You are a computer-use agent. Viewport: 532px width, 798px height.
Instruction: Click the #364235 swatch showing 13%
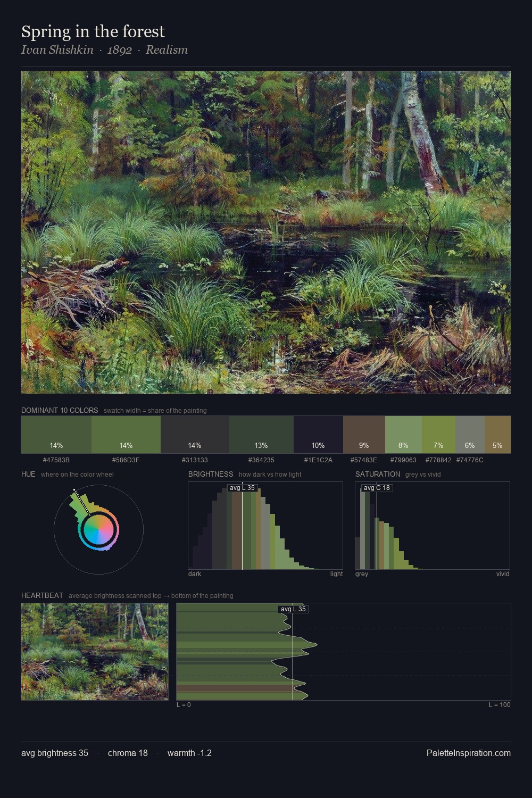pos(261,435)
